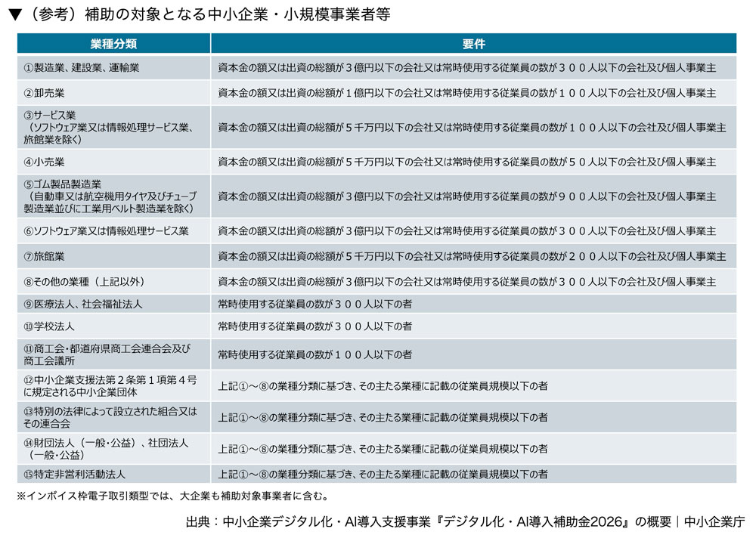The image size is (756, 535).
Task: Click the requirement text for ゴム製品製造業 row
Action: coord(466,196)
